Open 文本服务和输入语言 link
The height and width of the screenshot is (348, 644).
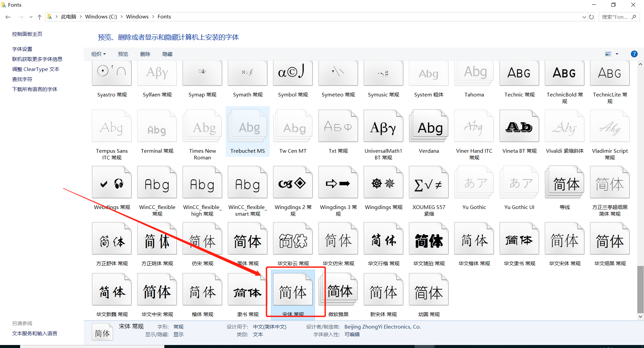[x=35, y=334]
